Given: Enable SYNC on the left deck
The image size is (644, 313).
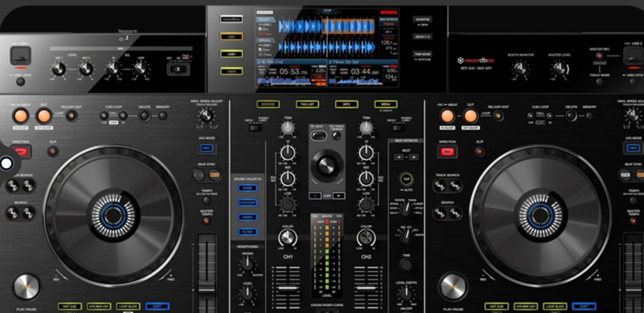Looking at the screenshot, I should pos(199,175).
